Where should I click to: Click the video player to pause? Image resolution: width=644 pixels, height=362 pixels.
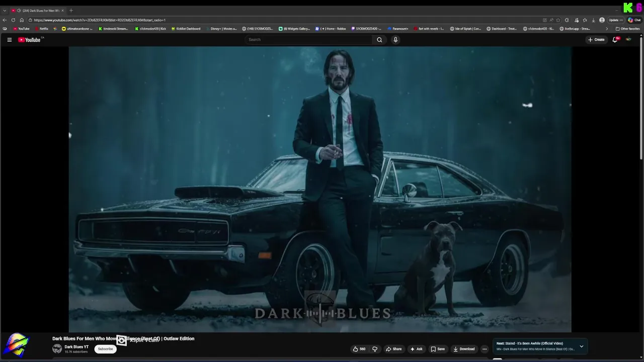pos(320,189)
